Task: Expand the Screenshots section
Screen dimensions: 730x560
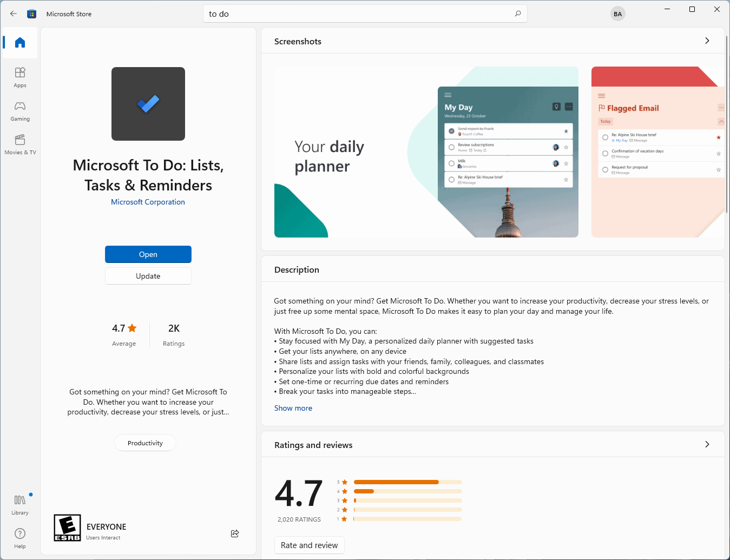Action: point(707,41)
